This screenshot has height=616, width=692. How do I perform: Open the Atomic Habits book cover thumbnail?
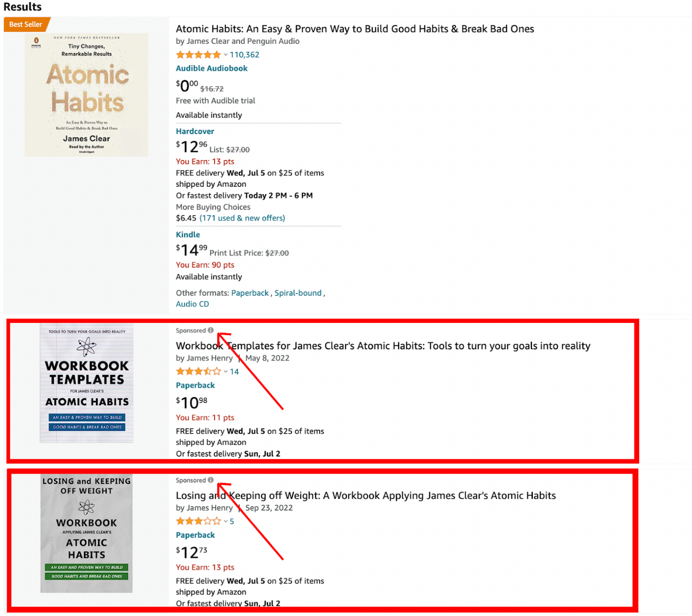(86, 94)
